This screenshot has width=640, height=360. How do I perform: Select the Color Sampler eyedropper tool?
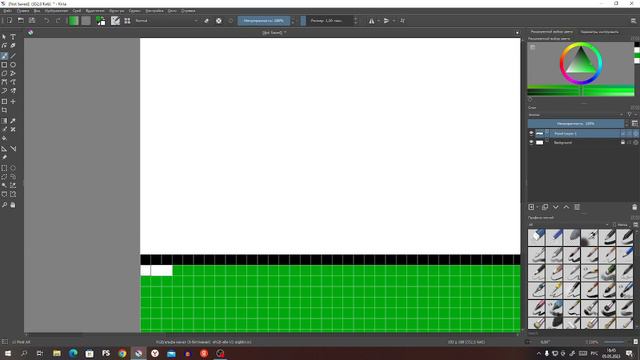[13, 121]
